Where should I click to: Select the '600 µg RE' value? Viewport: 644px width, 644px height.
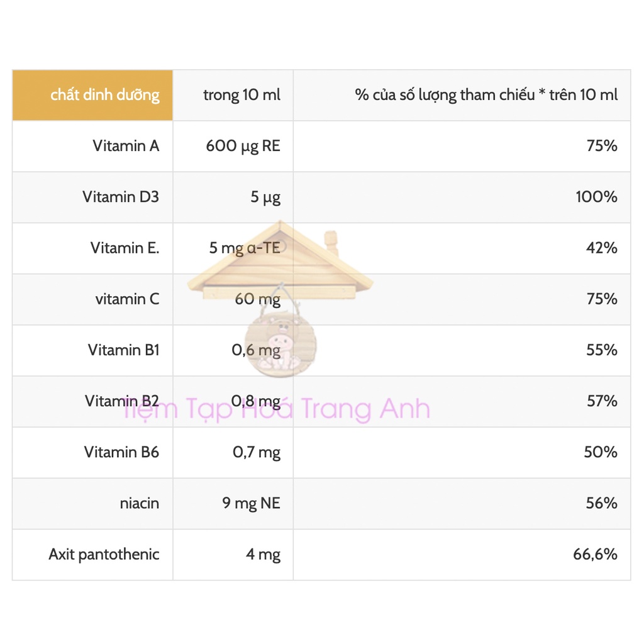(243, 146)
